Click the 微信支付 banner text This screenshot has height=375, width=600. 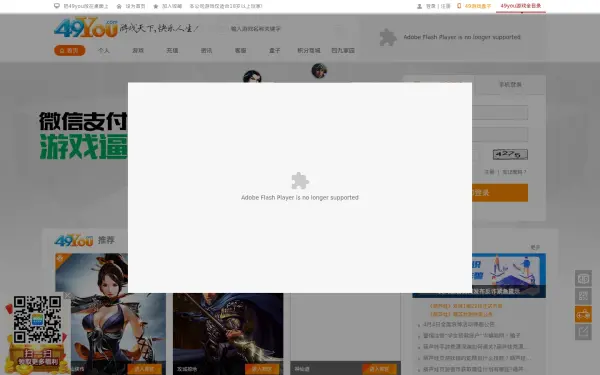coord(83,121)
